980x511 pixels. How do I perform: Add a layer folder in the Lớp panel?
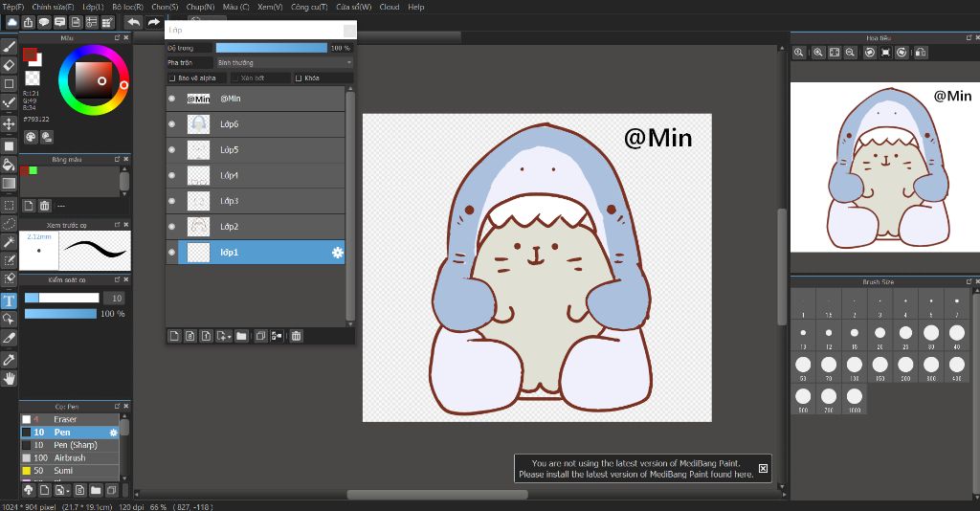241,336
